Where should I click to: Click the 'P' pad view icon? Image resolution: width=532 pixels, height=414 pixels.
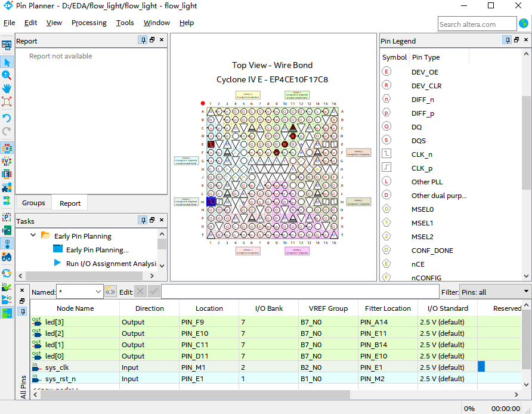(7, 217)
